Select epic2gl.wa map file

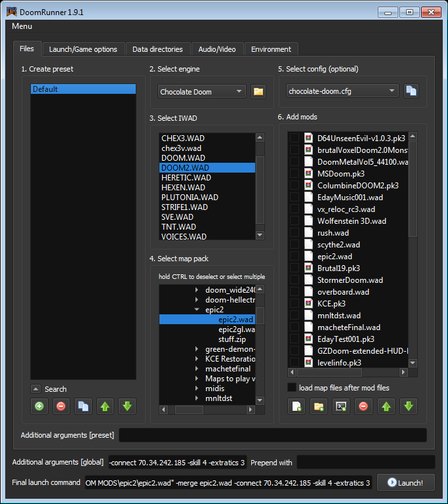coord(237,329)
